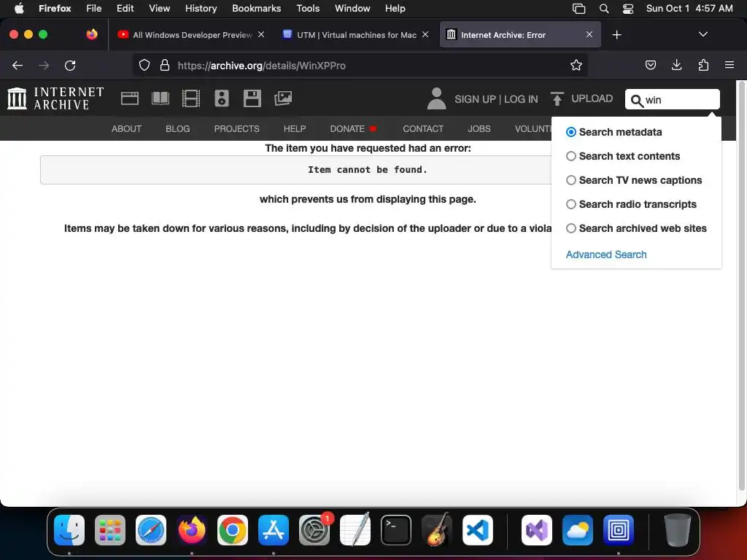Open the BLOG link
Image resolution: width=747 pixels, height=560 pixels.
pyautogui.click(x=178, y=128)
